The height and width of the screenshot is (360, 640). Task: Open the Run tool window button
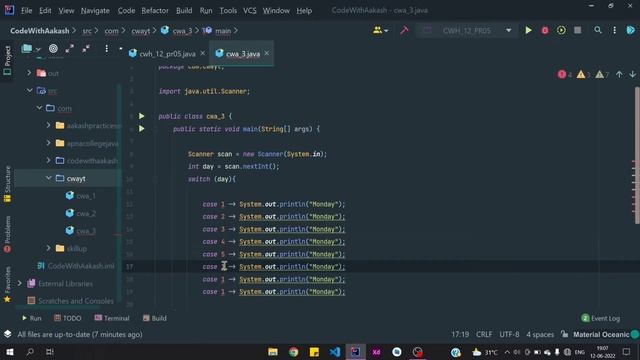pos(31,318)
